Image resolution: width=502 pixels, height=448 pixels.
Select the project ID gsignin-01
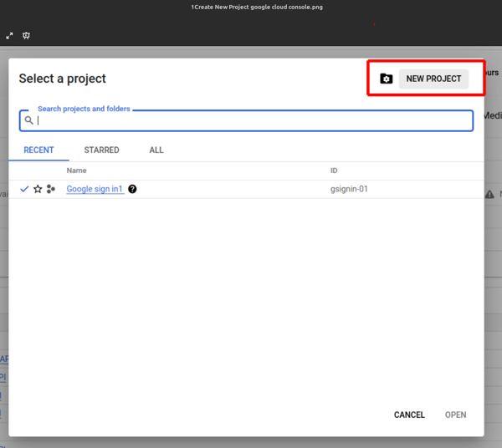(x=349, y=189)
